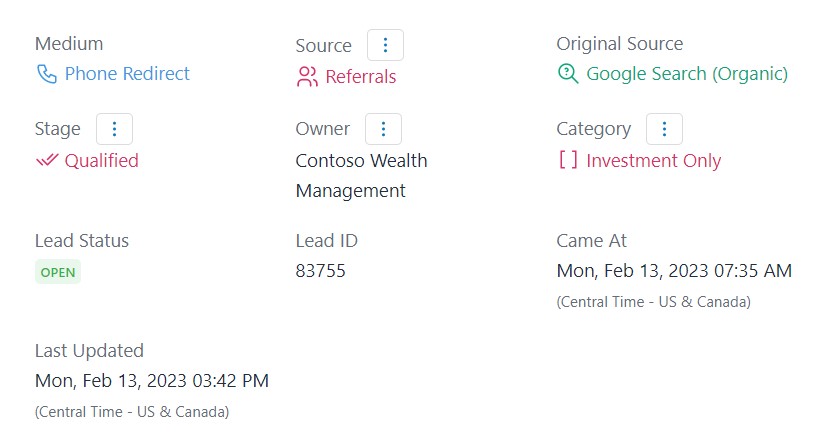The image size is (826, 442).
Task: Open the Source three-dot options menu
Action: [x=386, y=45]
